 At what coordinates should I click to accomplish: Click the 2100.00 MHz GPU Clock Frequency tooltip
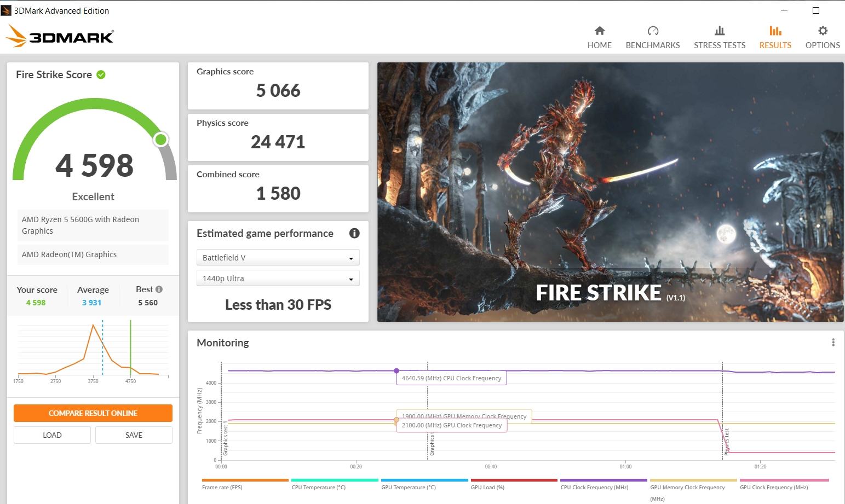coord(452,425)
